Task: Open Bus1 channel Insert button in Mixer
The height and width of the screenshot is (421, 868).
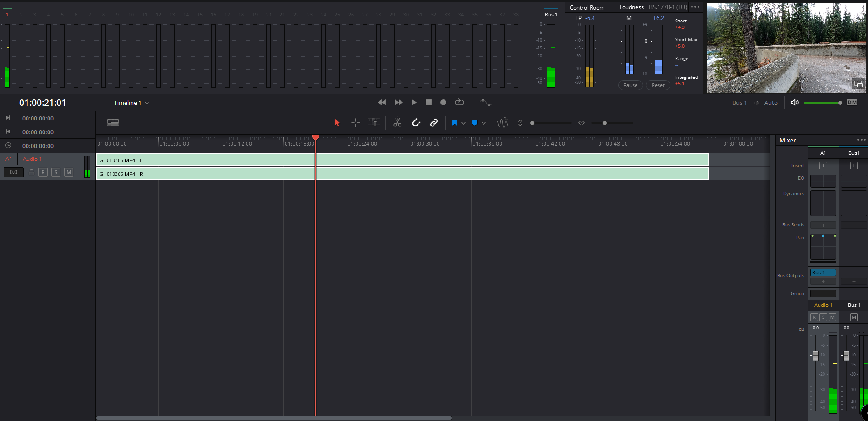Action: pyautogui.click(x=854, y=166)
